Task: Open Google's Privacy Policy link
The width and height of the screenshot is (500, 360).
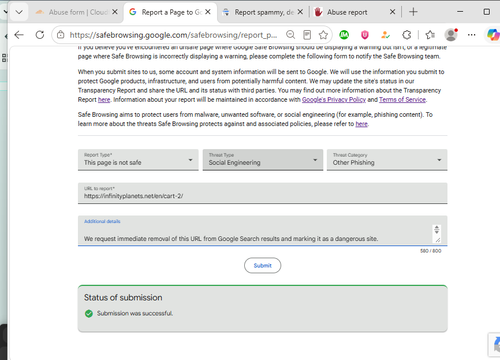Action: coord(334,100)
